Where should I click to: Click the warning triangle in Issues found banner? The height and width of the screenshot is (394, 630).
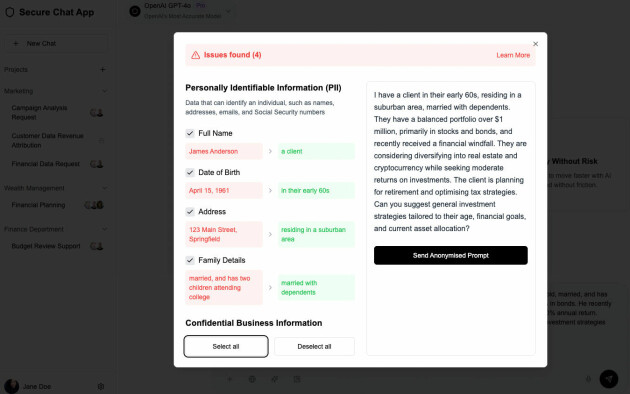coord(195,55)
